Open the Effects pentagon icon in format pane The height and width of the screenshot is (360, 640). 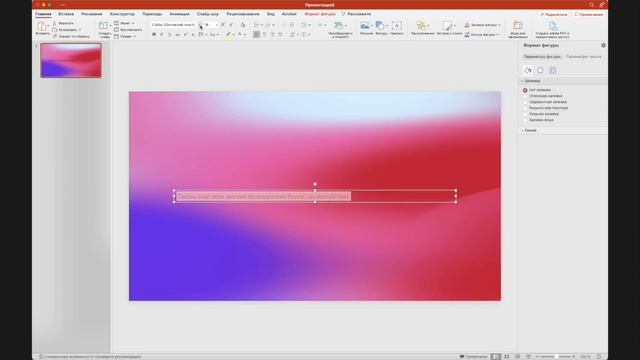click(540, 70)
